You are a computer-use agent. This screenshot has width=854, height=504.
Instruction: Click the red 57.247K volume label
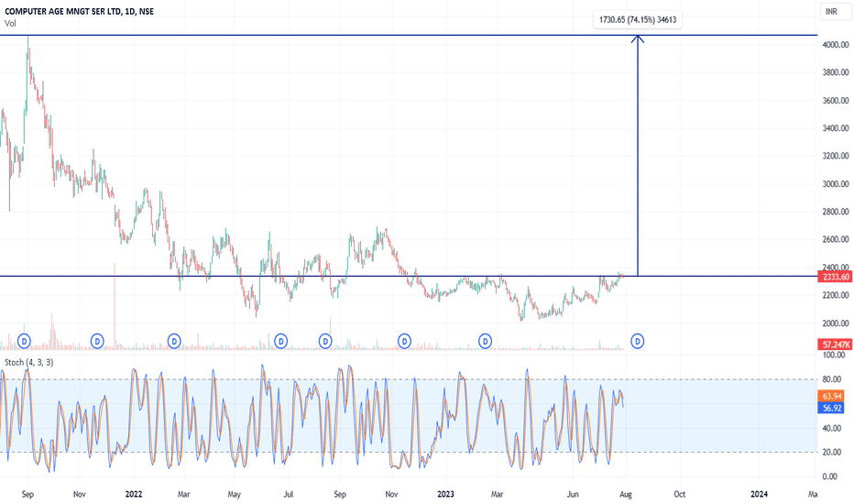[x=836, y=345]
